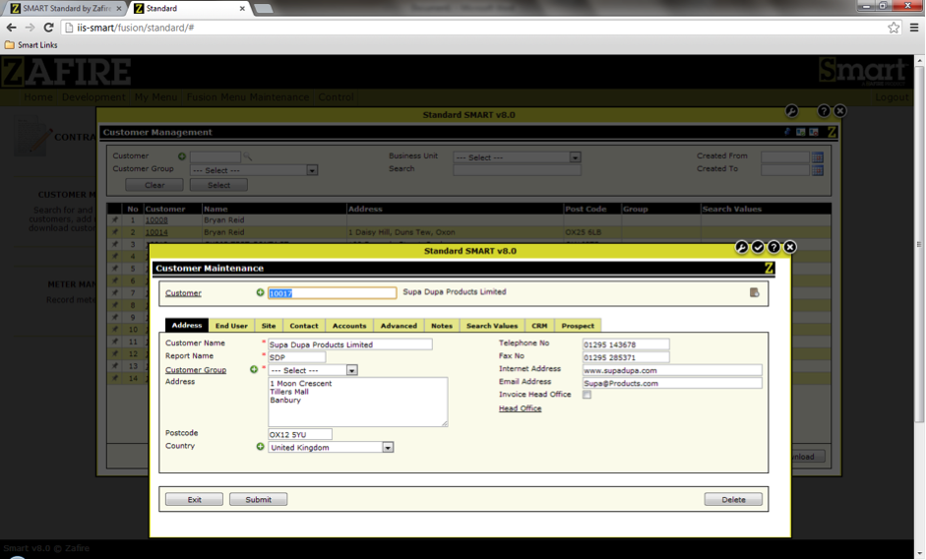Click pin icon on row 14 of customer list

(115, 378)
